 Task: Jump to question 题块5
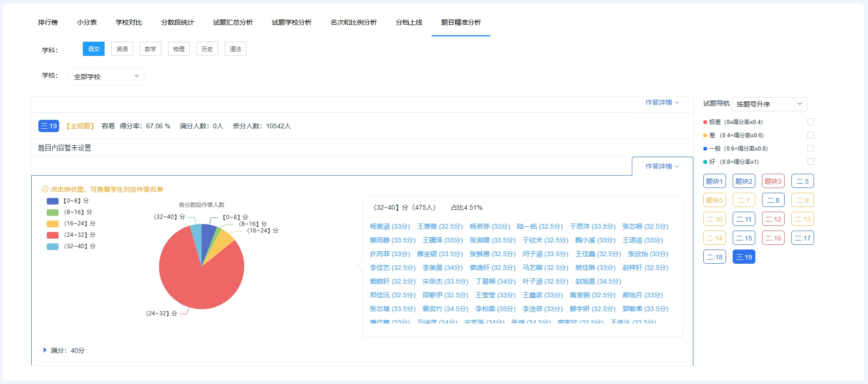pyautogui.click(x=714, y=200)
